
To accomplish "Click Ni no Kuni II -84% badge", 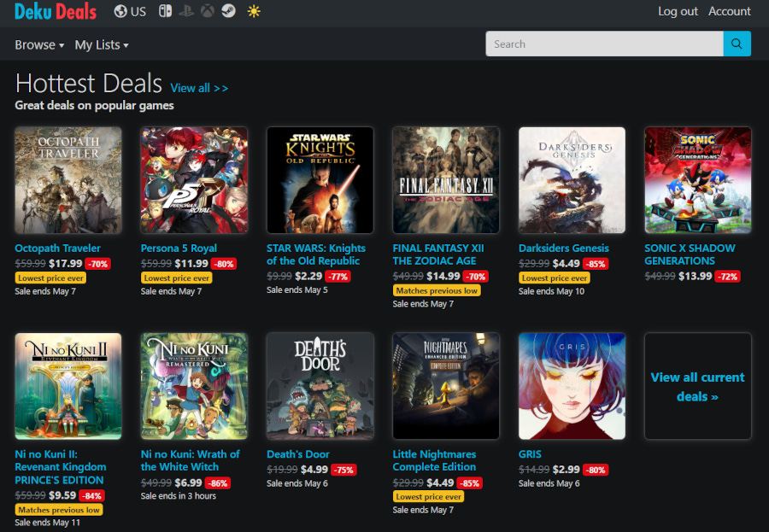I will (91, 496).
